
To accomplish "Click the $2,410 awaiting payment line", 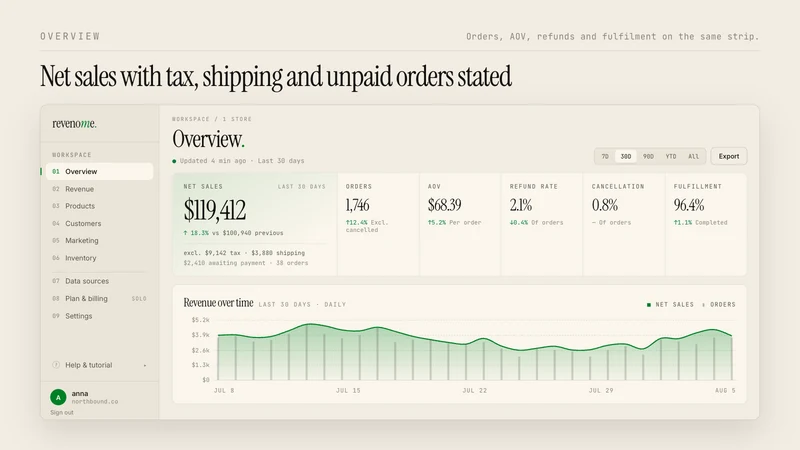I will [245, 263].
